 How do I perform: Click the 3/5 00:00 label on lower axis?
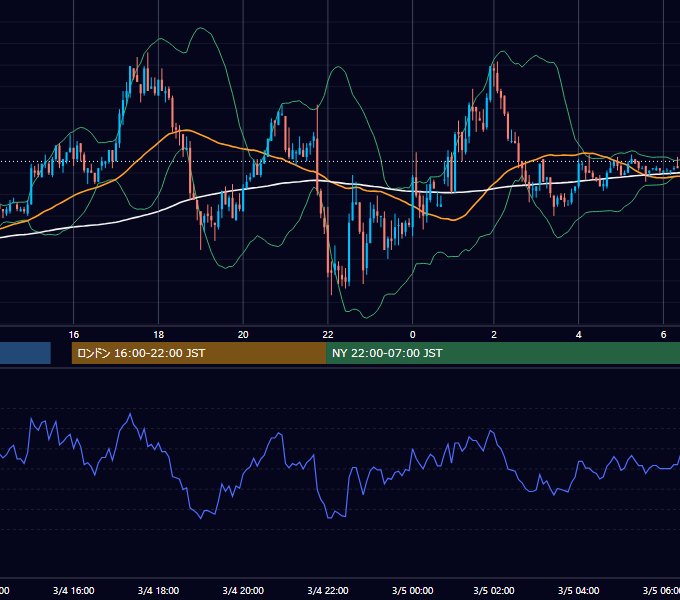click(412, 591)
